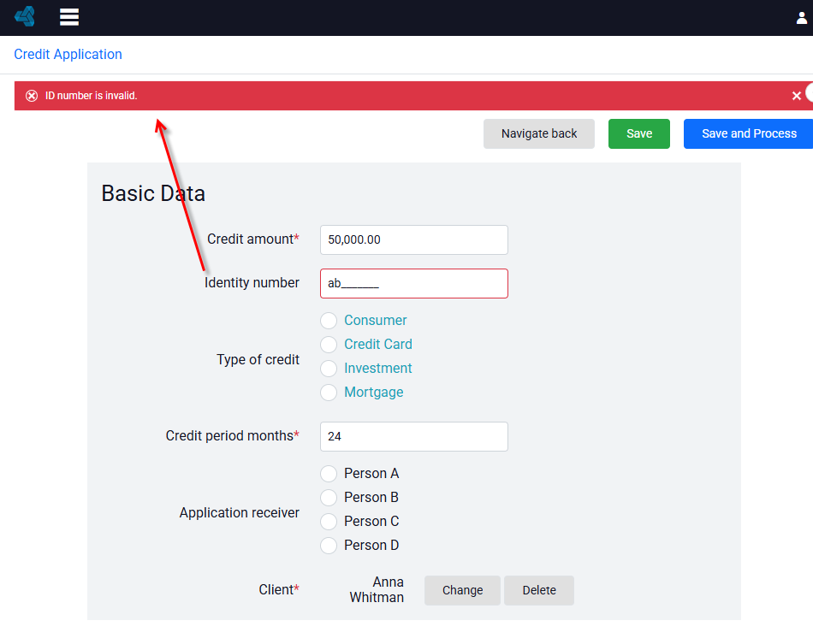This screenshot has width=813, height=644.
Task: Click the Basic Data heading
Action: coord(153,193)
